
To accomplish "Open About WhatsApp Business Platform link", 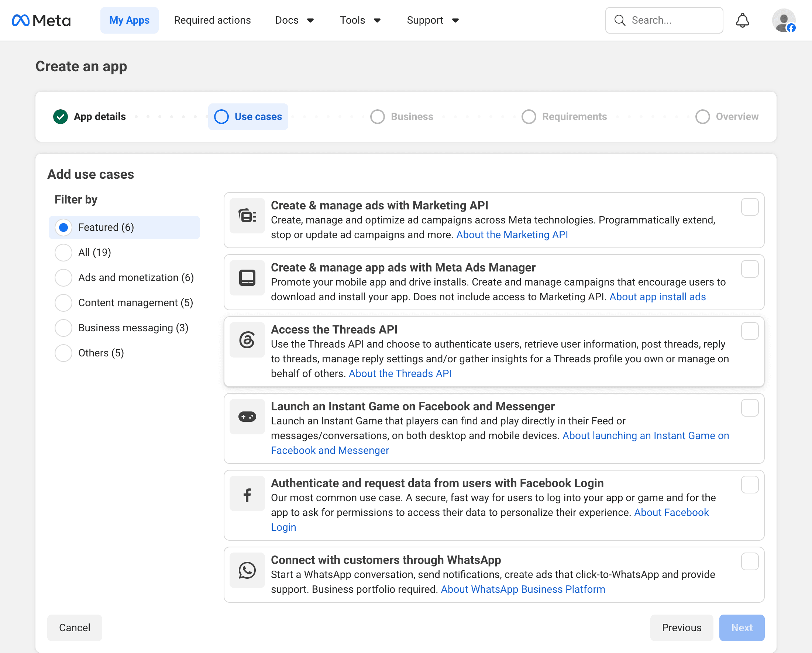I will (x=523, y=590).
